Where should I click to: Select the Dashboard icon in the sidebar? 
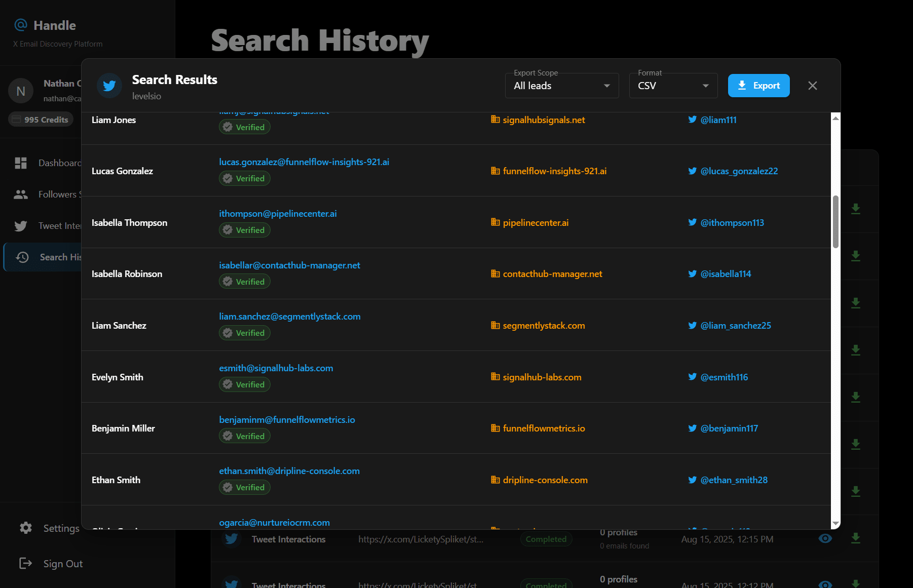21,163
